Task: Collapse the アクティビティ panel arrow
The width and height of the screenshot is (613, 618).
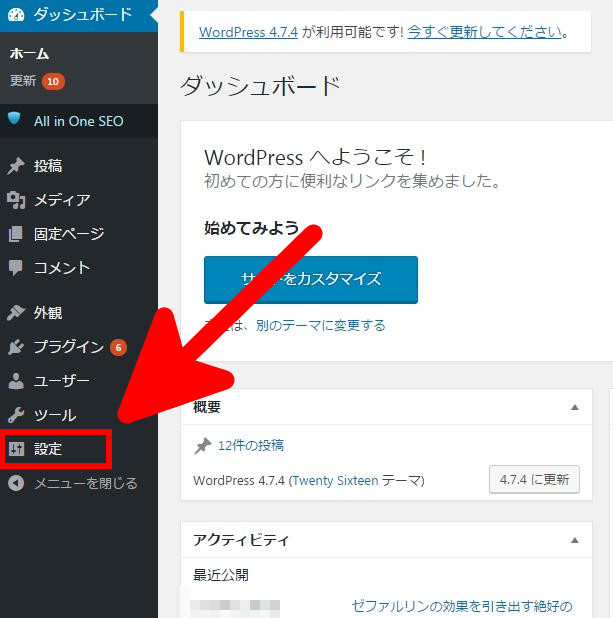Action: [574, 540]
